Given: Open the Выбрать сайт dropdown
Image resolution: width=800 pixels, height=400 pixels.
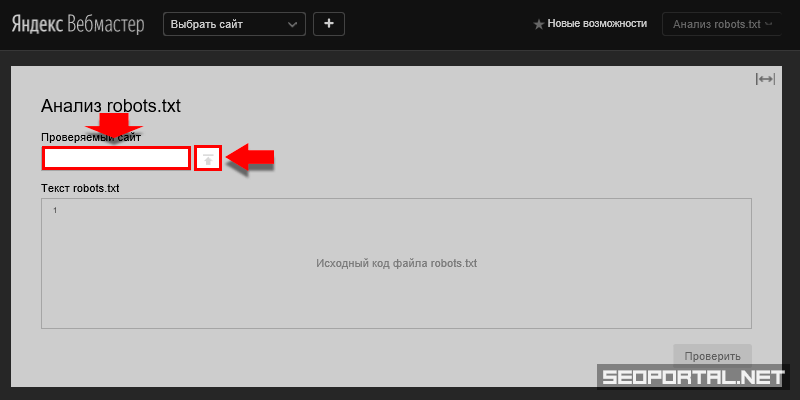Looking at the screenshot, I should click(234, 23).
